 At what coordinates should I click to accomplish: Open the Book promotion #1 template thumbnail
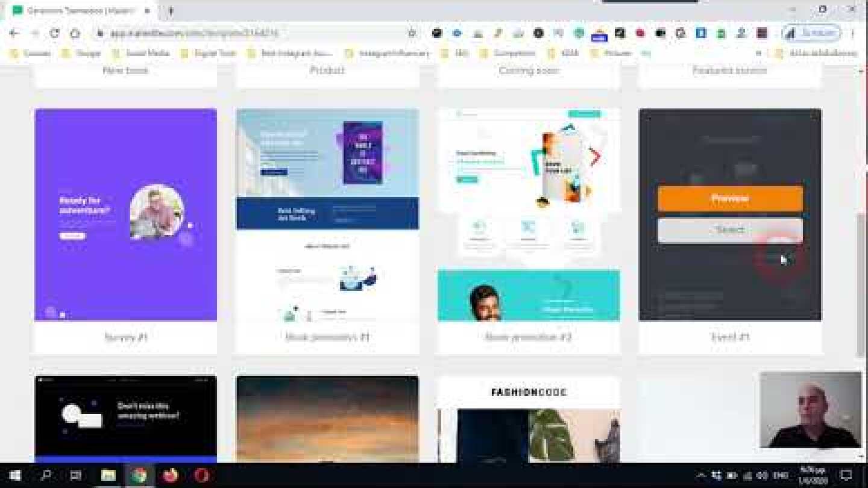327,214
